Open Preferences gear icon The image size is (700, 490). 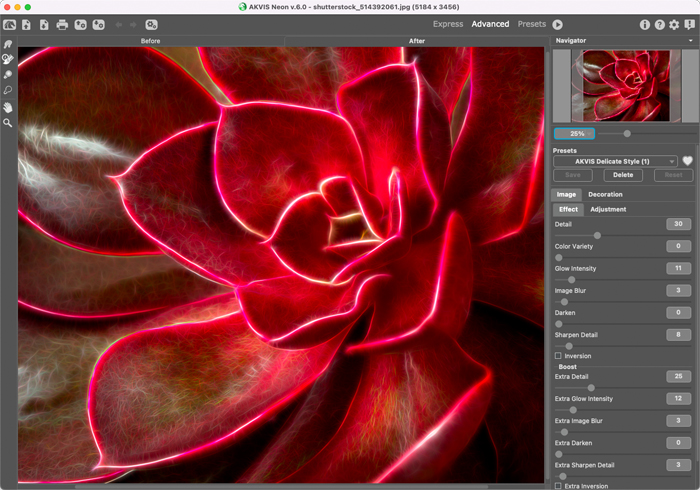674,24
